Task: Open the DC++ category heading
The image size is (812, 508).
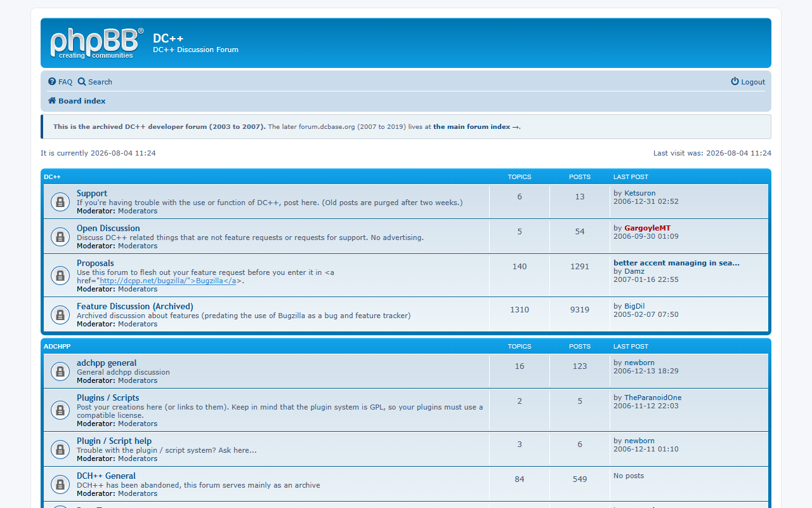Action: point(52,177)
